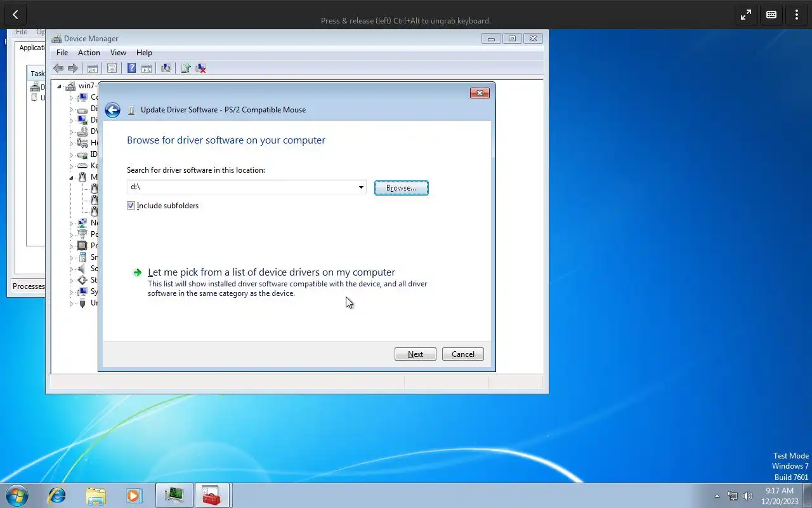Image resolution: width=812 pixels, height=508 pixels.
Task: Select the Mice category mouse icon
Action: tap(82, 177)
